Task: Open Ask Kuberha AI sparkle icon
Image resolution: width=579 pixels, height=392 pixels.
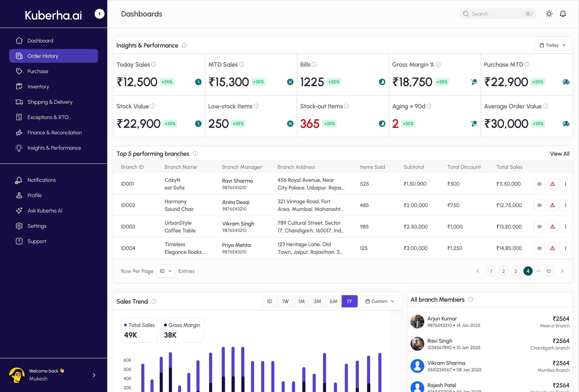Action: tap(19, 211)
